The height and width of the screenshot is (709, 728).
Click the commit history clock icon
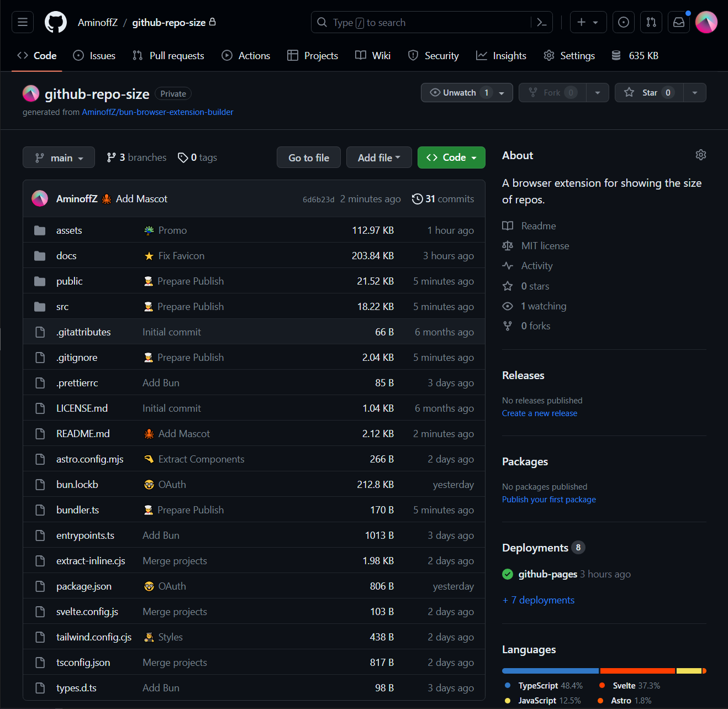pyautogui.click(x=418, y=199)
